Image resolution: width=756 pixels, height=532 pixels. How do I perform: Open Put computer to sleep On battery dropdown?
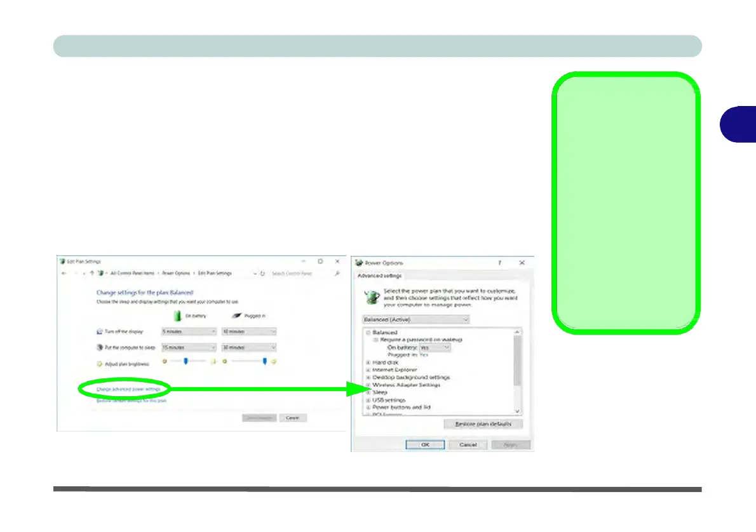pyautogui.click(x=189, y=347)
